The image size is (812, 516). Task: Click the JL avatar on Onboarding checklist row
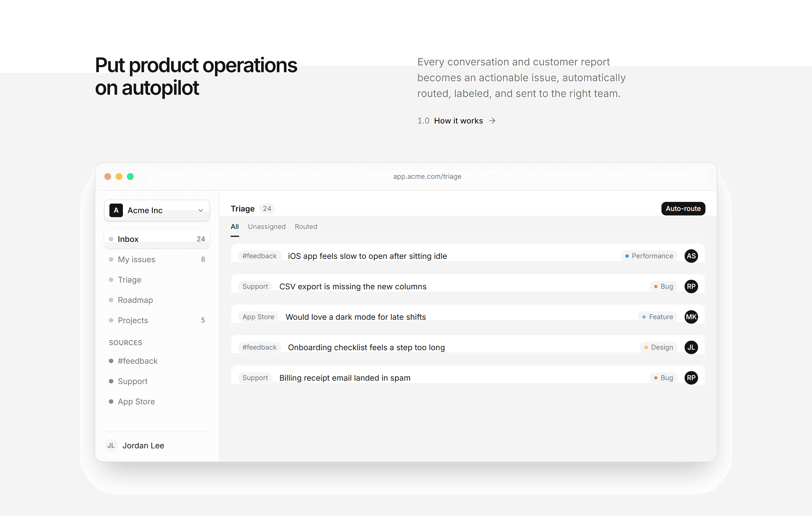(x=691, y=347)
